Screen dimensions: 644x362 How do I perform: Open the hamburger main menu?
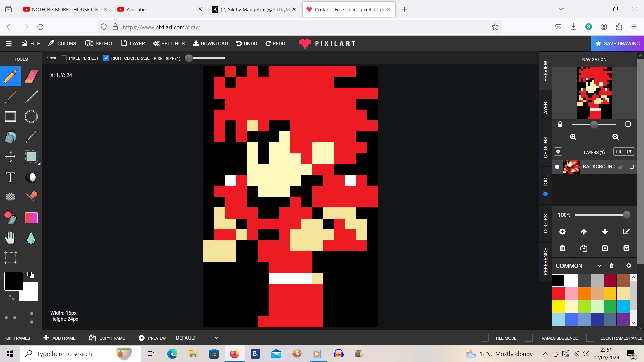click(x=9, y=43)
